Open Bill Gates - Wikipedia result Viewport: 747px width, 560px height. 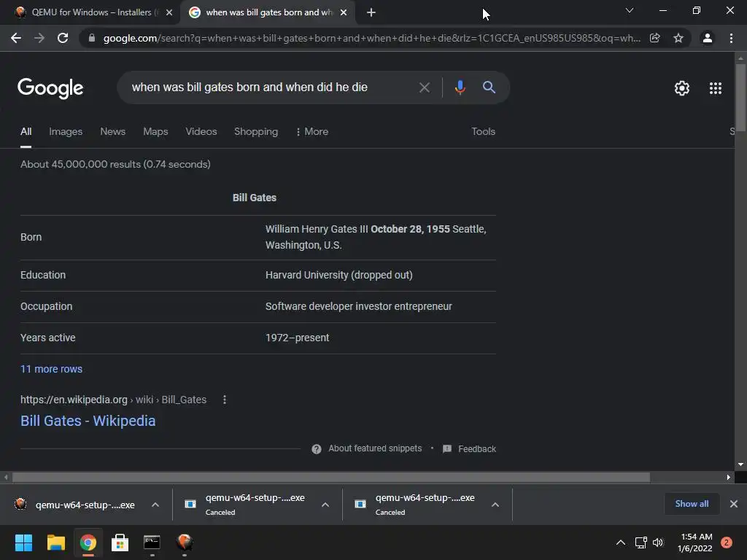pos(88,421)
